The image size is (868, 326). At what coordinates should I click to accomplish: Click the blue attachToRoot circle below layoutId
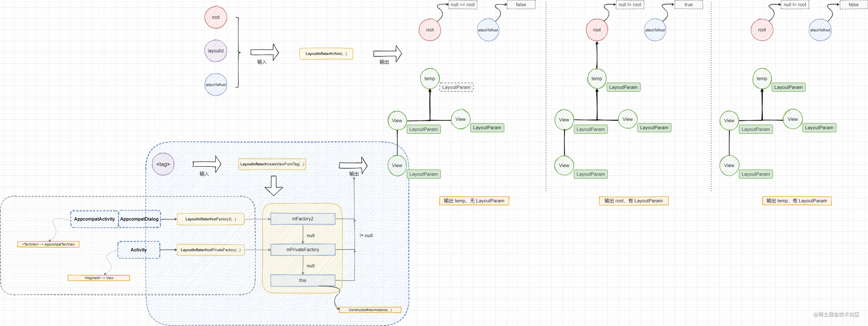tap(216, 85)
